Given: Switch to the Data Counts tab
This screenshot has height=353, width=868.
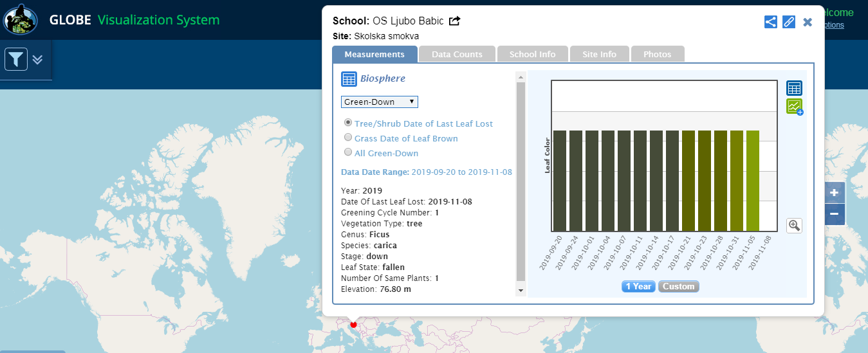Looking at the screenshot, I should (457, 55).
